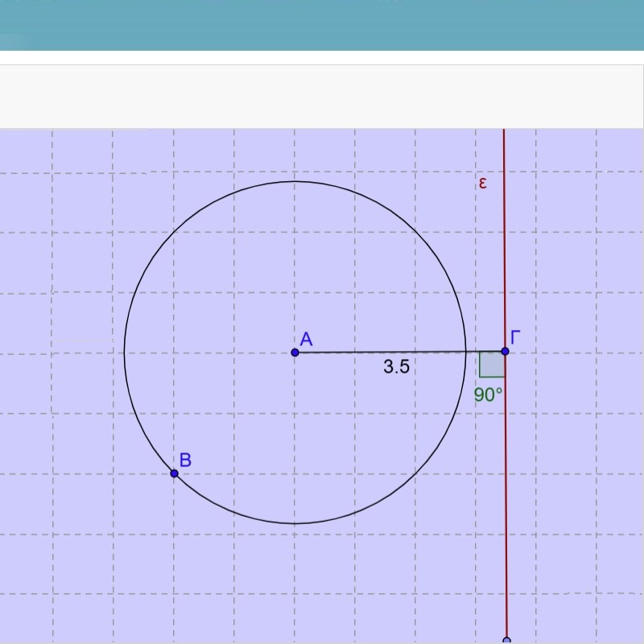Viewport: 644px width, 644px height.
Task: Select the partially visible point at the bottom of line ε
Action: pyautogui.click(x=507, y=641)
